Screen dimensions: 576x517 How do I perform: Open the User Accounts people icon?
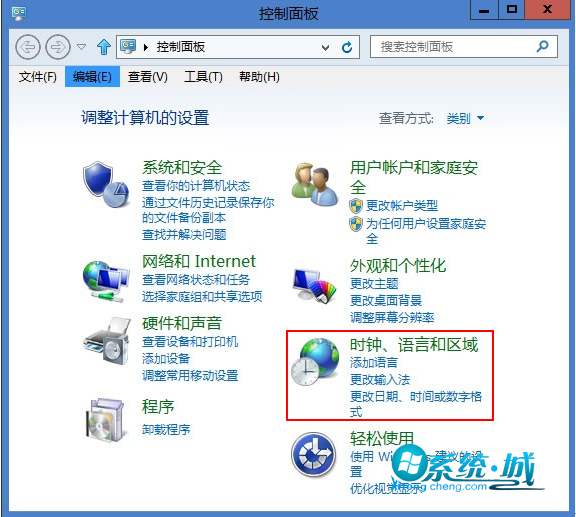click(315, 184)
